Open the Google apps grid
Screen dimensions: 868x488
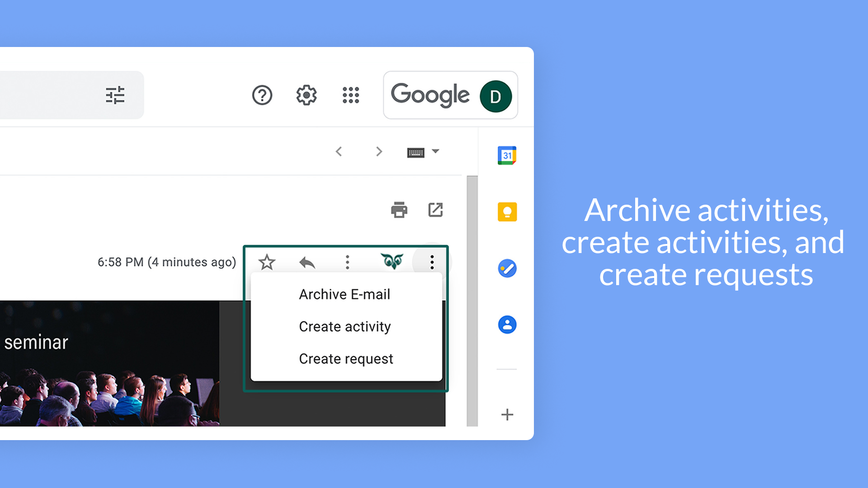351,95
